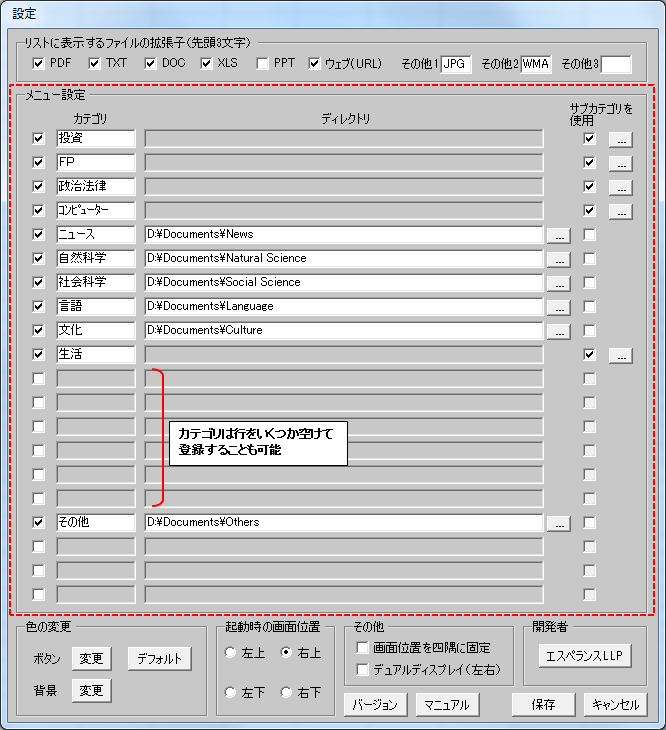This screenshot has width=666, height=730.
Task: Browse directory for 文化 row
Action: [559, 331]
